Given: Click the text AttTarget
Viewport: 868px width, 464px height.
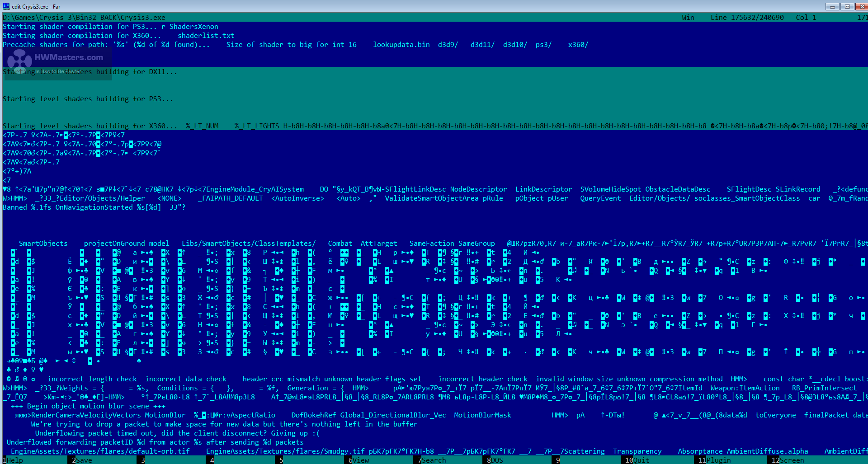Looking at the screenshot, I should (379, 244).
